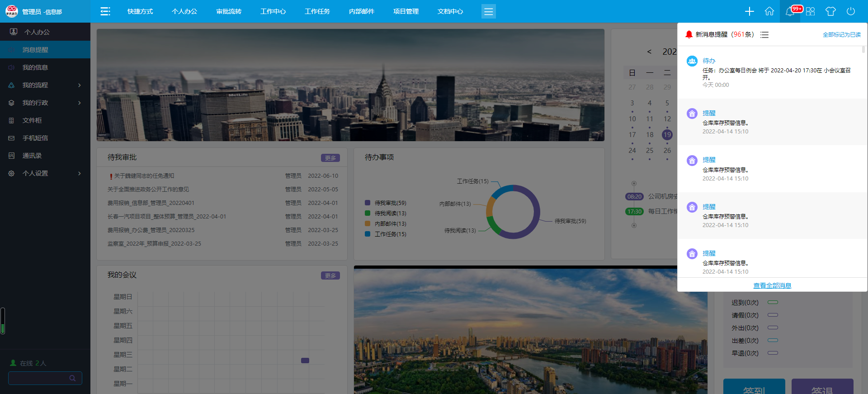868x394 pixels.
Task: Click 全部标记为已读 link
Action: pyautogui.click(x=841, y=35)
